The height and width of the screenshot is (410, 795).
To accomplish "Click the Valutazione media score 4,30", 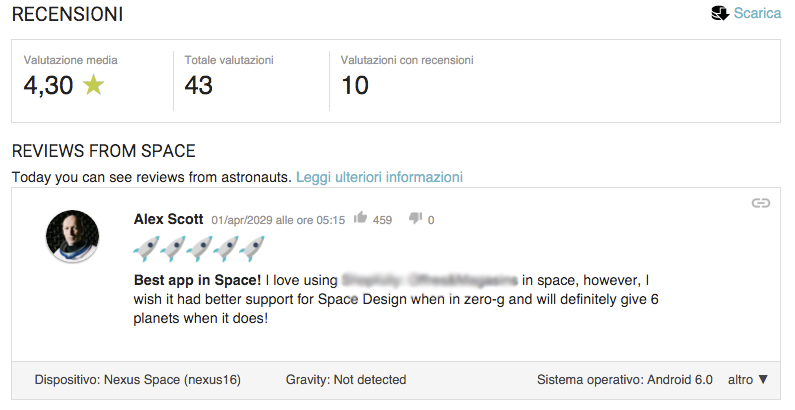I will [48, 86].
